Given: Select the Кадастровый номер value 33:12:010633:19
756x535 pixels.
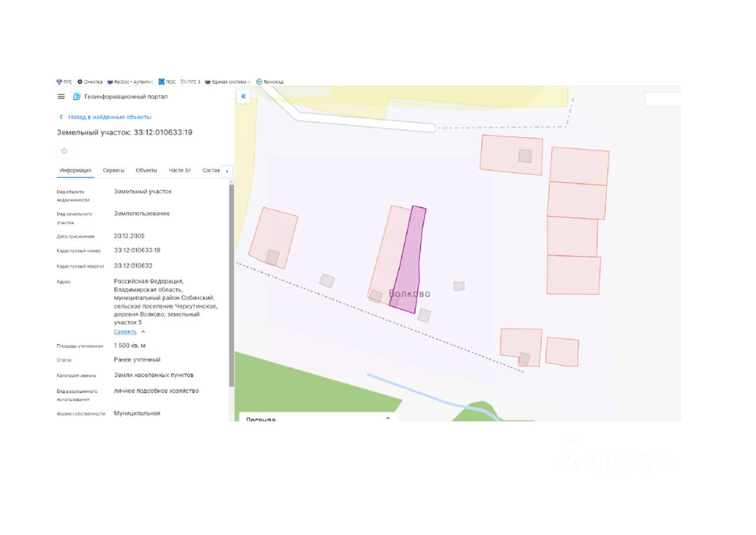Looking at the screenshot, I should (x=137, y=251).
